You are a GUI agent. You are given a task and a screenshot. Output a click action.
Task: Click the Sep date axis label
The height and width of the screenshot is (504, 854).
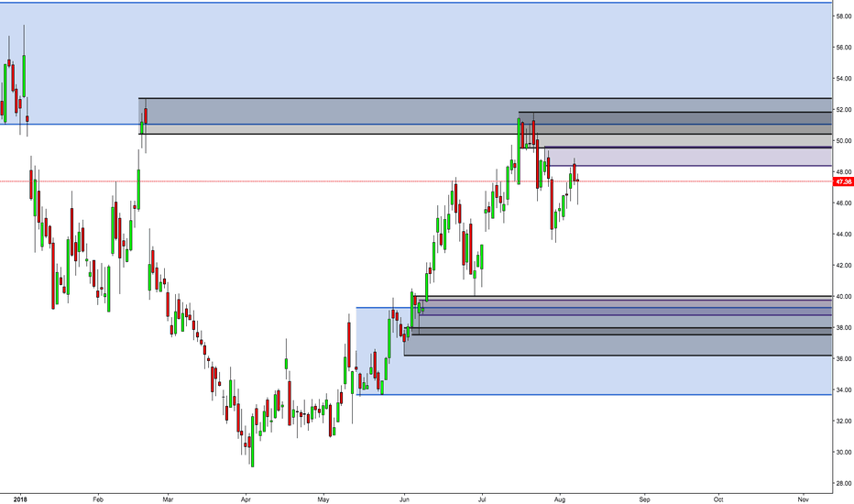click(x=645, y=499)
